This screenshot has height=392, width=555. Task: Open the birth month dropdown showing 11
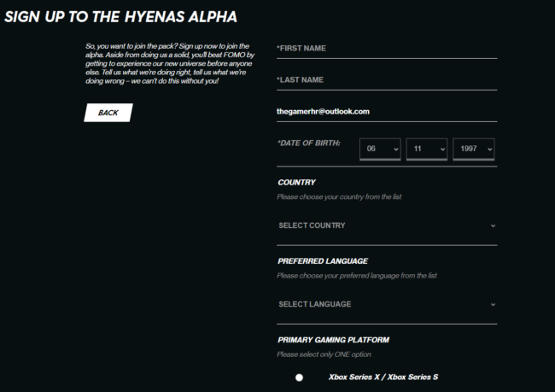[x=427, y=149]
